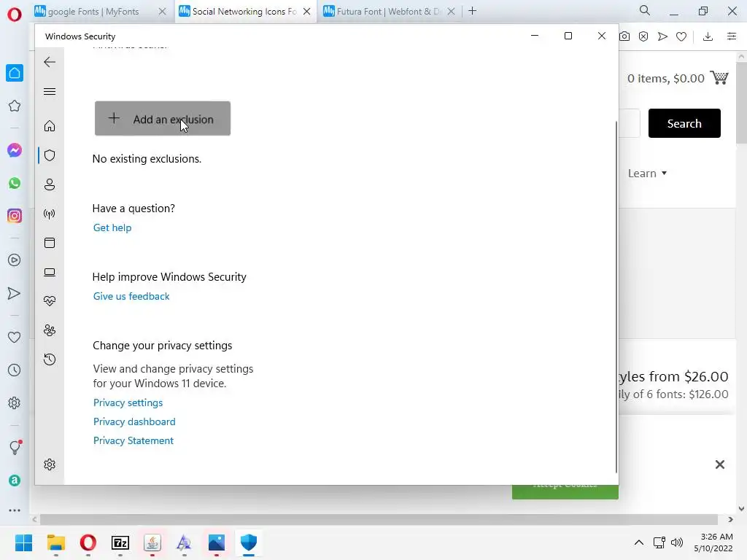Open My Flow arrow icon in sidebar
747x560 pixels.
15,293
